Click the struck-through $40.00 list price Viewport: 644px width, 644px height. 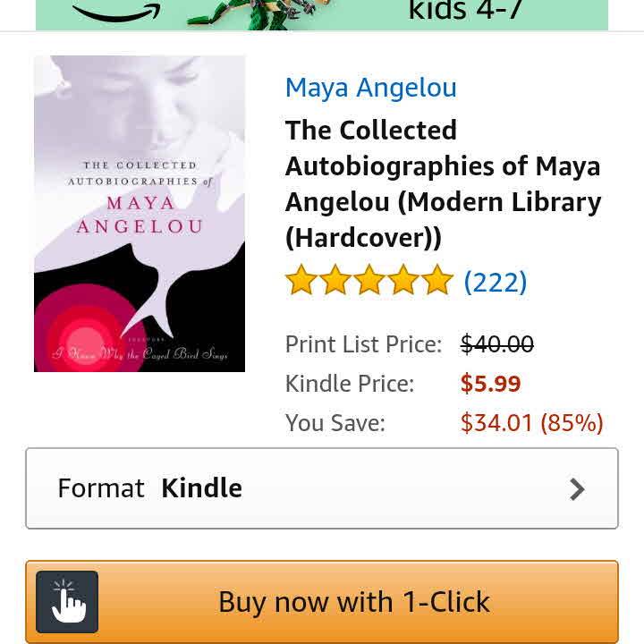coord(497,343)
